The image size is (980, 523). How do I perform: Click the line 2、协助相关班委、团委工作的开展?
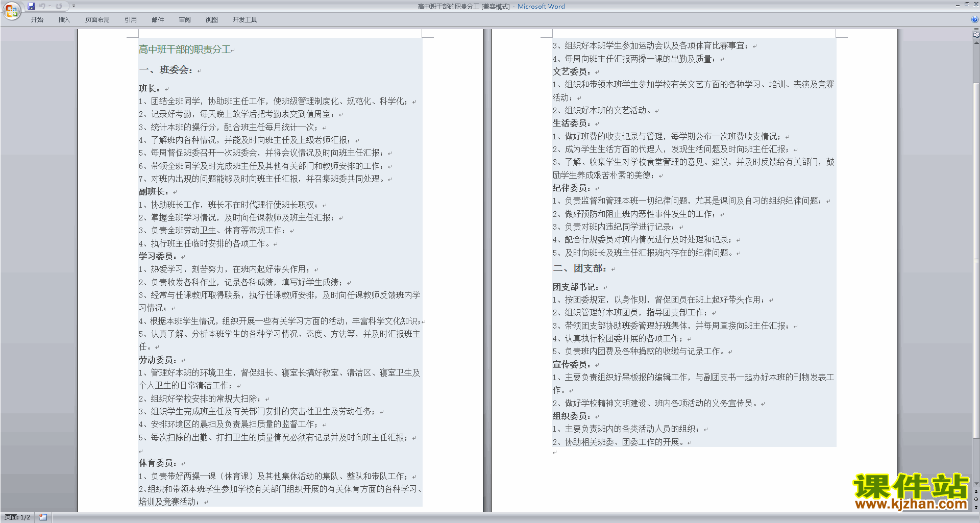(619, 442)
